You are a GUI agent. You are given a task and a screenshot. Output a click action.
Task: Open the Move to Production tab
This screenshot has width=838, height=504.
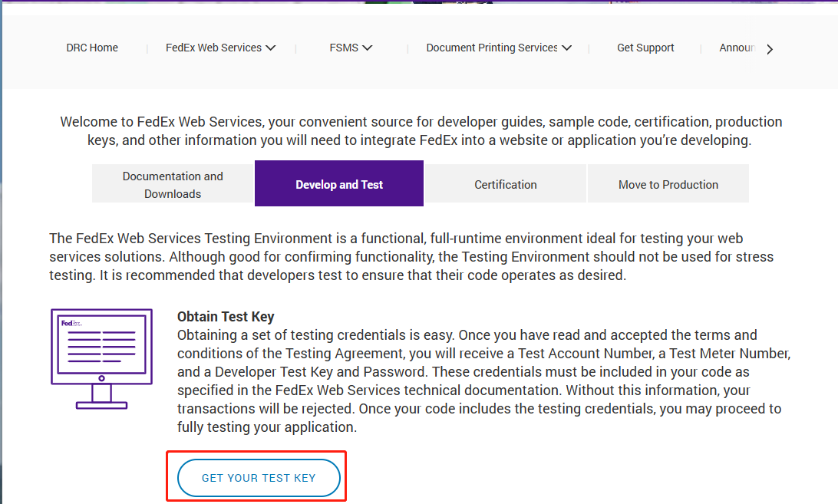(668, 184)
